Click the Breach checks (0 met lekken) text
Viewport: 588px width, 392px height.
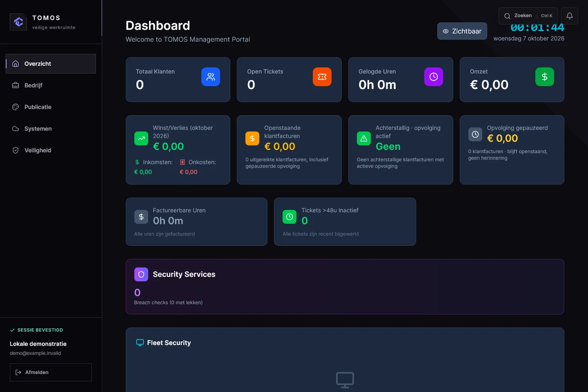(x=168, y=303)
